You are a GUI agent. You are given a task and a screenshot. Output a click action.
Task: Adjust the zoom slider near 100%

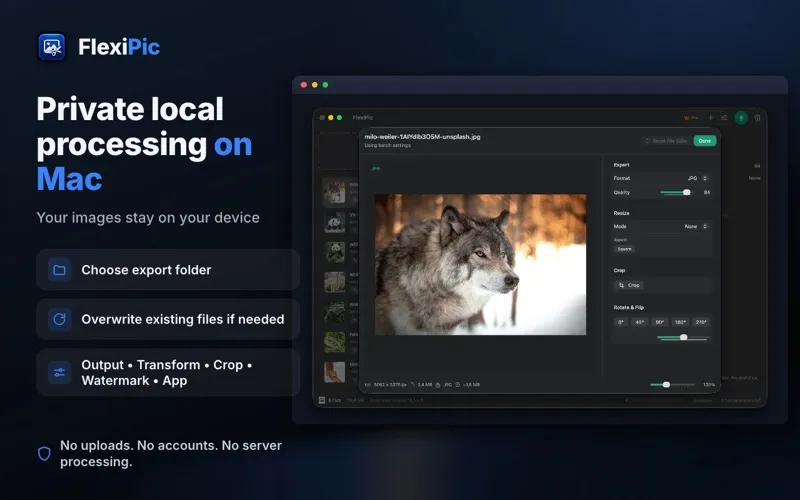(672, 385)
